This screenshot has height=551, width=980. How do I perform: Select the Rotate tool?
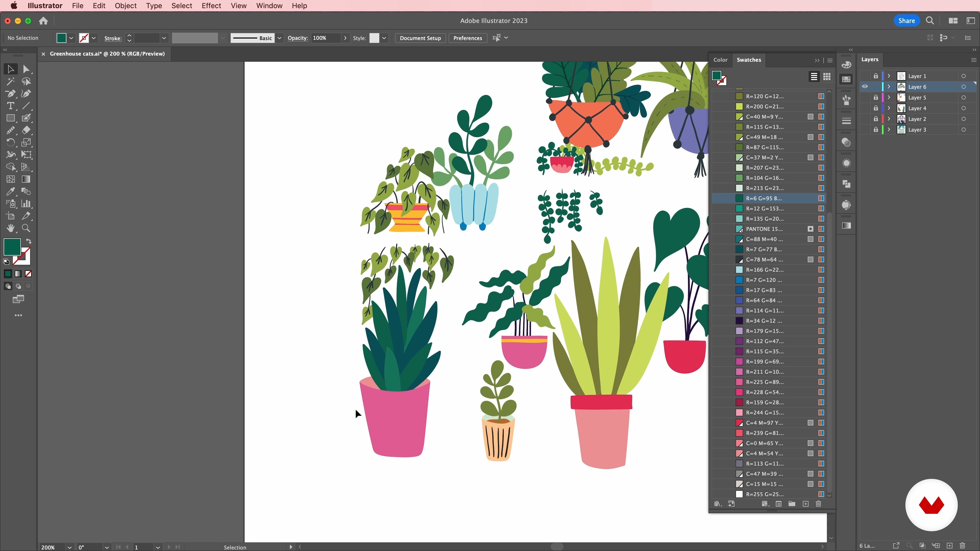(10, 142)
